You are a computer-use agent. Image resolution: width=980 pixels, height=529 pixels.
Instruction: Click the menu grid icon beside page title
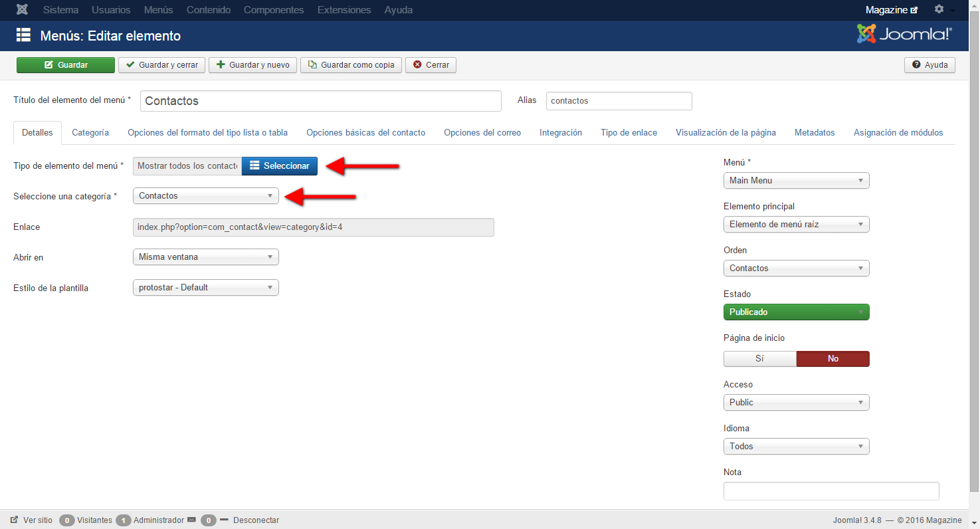[x=24, y=35]
